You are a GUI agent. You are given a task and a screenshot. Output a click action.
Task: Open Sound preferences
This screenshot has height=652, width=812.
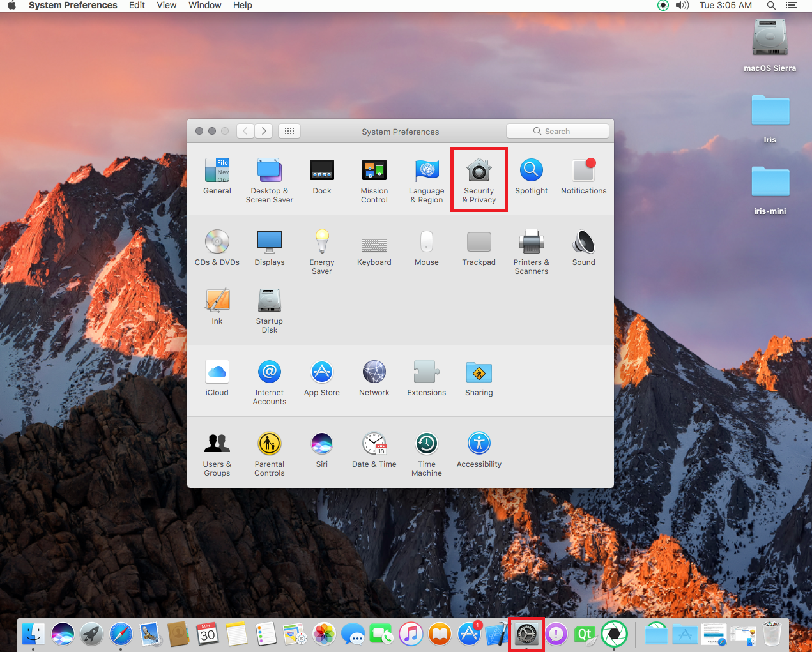tap(584, 248)
